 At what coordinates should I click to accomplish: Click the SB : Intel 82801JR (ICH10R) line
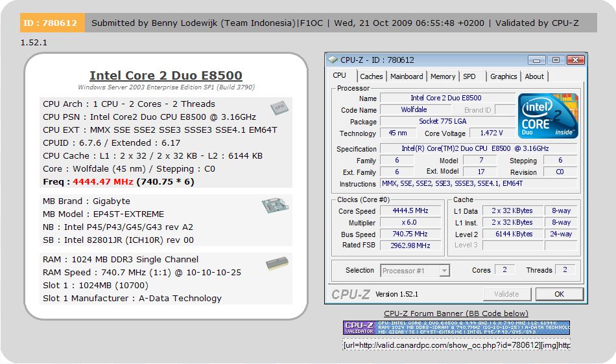tap(118, 240)
